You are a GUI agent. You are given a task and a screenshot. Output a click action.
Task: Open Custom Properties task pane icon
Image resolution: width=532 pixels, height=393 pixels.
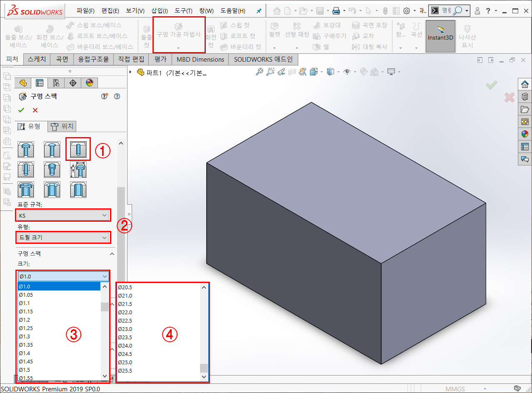pyautogui.click(x=525, y=147)
